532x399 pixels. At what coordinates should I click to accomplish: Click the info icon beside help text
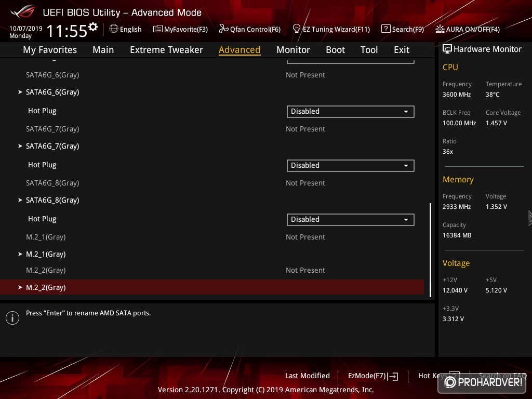pos(12,318)
